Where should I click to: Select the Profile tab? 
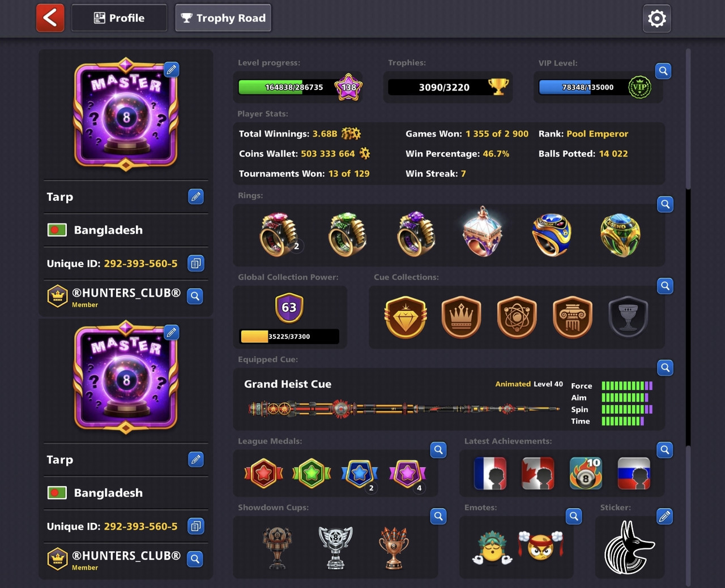coord(119,18)
